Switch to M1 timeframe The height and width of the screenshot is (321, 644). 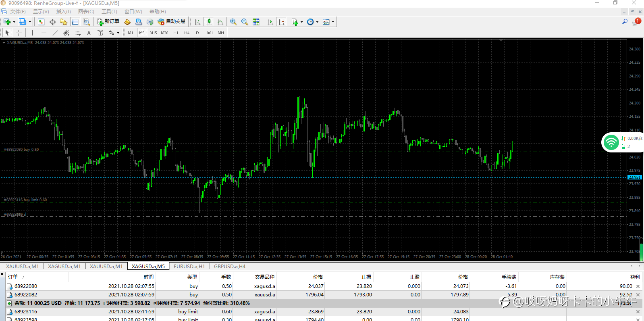131,33
